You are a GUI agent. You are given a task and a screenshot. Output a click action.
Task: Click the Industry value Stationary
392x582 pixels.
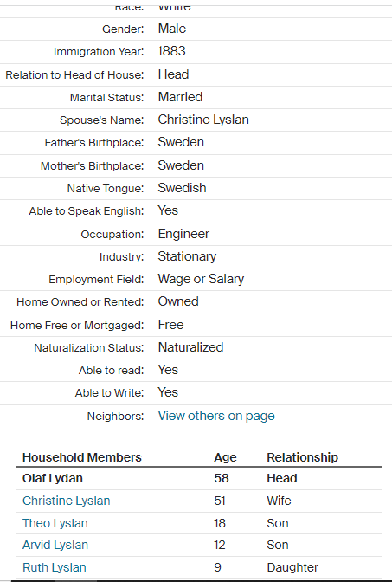pyautogui.click(x=187, y=256)
